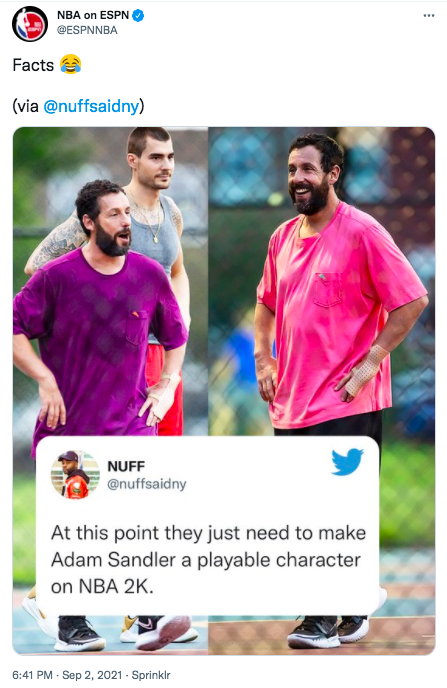Screen dimensions: 447x688
Task: Click the 6:41 PM timestamp
Action: click(x=32, y=675)
